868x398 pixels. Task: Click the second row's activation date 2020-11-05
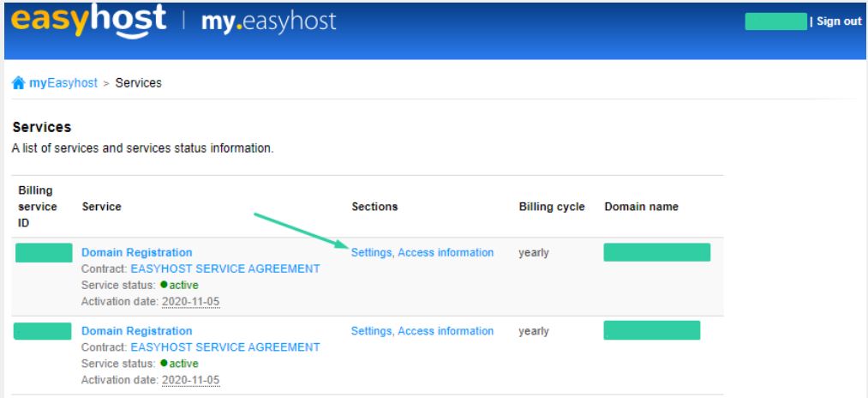point(190,380)
